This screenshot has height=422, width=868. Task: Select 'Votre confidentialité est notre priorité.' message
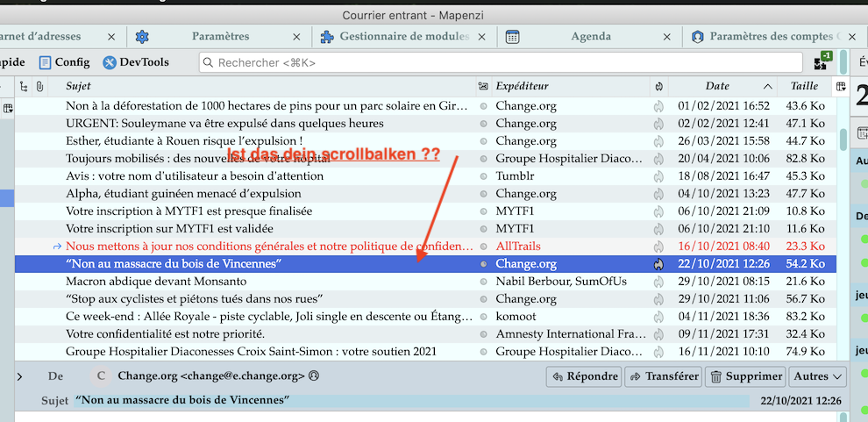click(x=425, y=334)
